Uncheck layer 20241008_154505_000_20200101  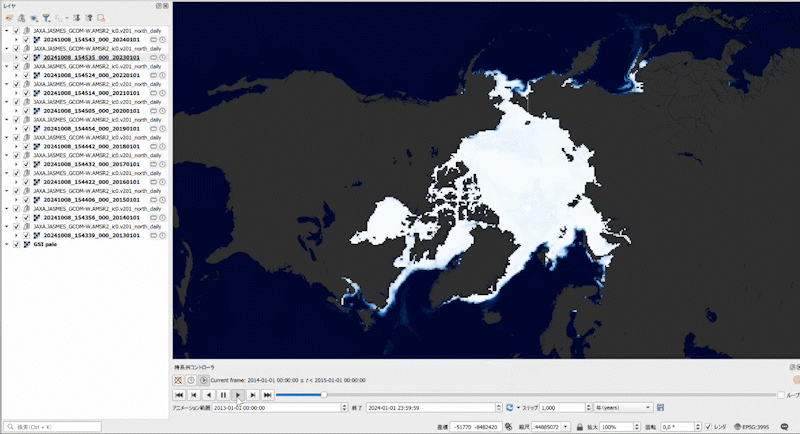[x=27, y=111]
